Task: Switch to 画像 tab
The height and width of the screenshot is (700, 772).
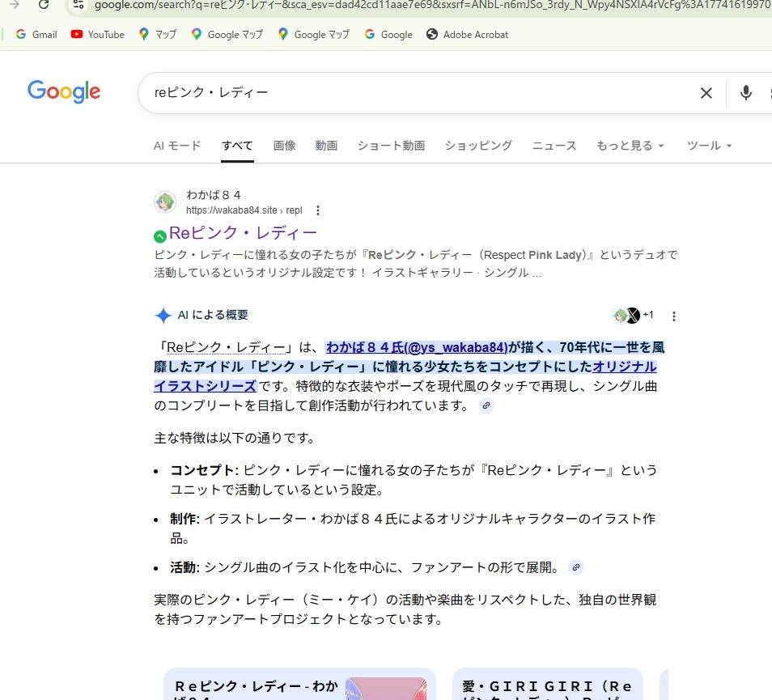Action: click(285, 146)
